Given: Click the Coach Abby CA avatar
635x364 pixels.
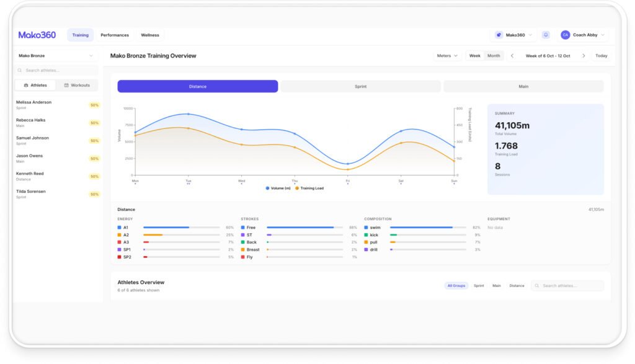Looking at the screenshot, I should point(565,35).
